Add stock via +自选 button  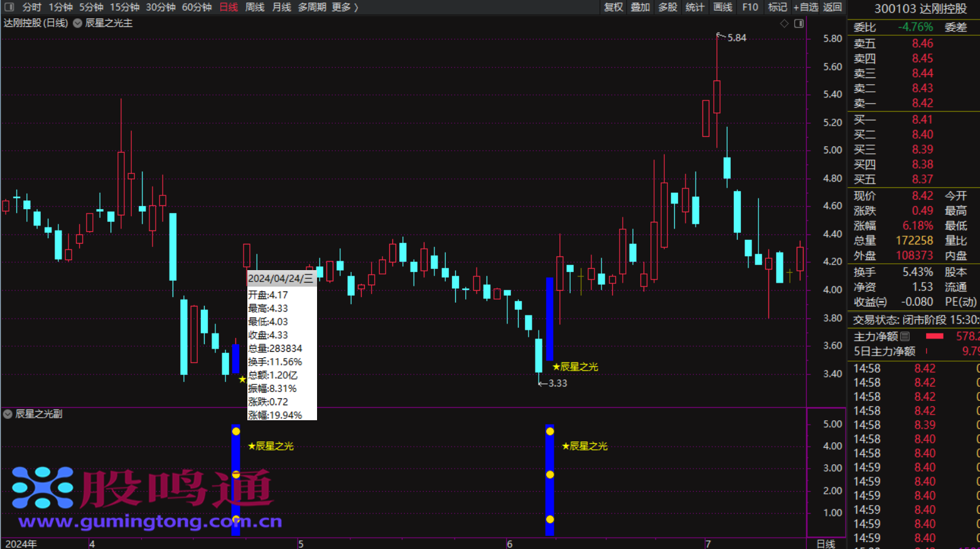805,7
